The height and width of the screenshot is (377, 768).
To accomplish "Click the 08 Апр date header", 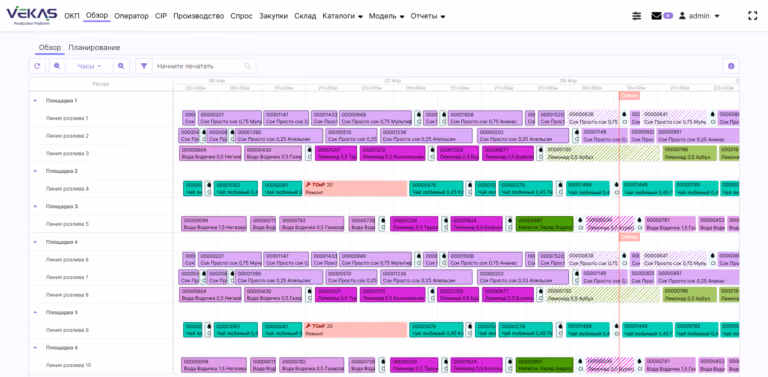I will point(568,80).
